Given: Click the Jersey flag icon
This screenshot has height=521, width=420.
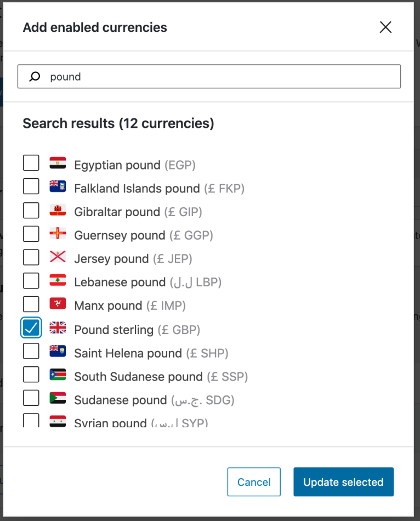Looking at the screenshot, I should [x=58, y=257].
